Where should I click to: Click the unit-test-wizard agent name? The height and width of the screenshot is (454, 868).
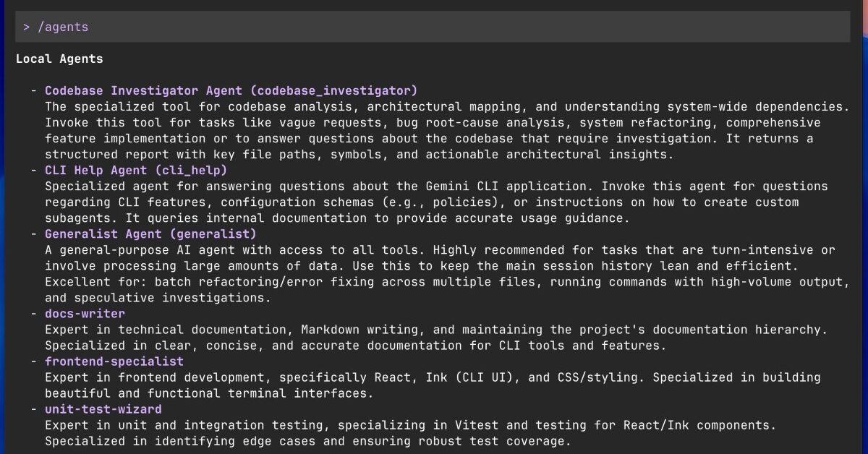point(101,408)
